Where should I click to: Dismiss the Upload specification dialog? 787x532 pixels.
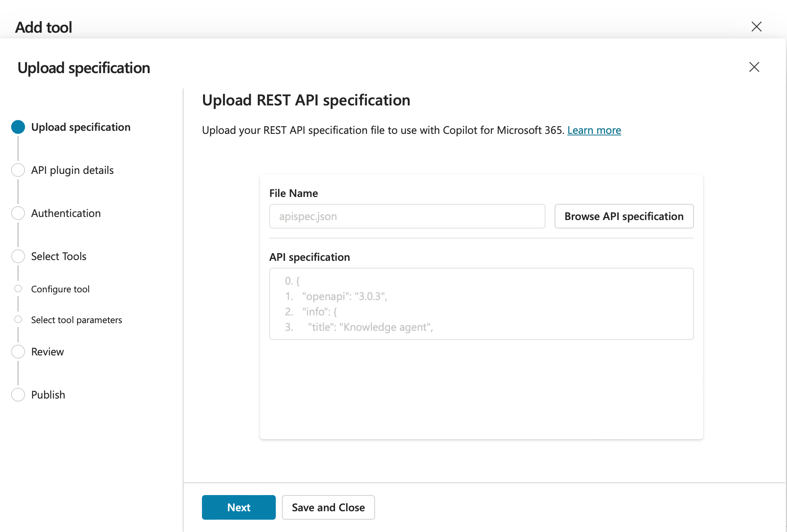click(x=754, y=67)
